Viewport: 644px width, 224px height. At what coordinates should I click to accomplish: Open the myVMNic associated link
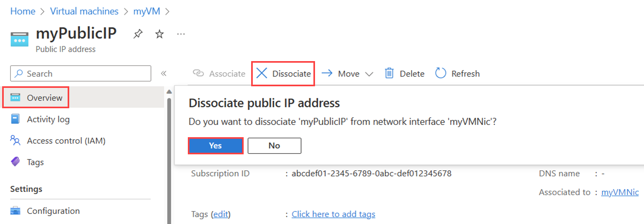click(620, 192)
